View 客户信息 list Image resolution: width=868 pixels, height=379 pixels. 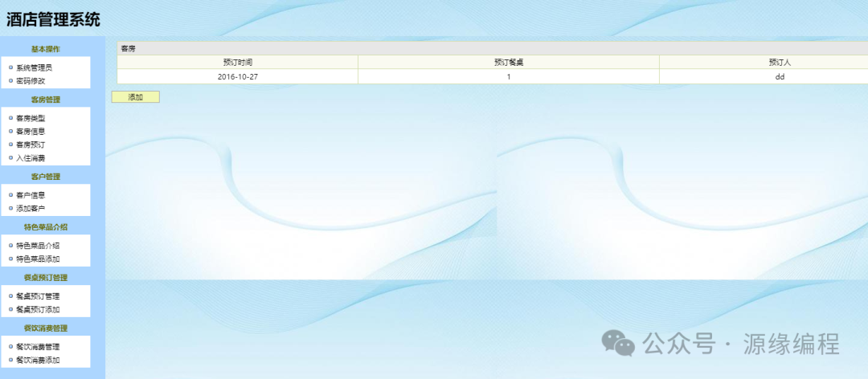31,195
